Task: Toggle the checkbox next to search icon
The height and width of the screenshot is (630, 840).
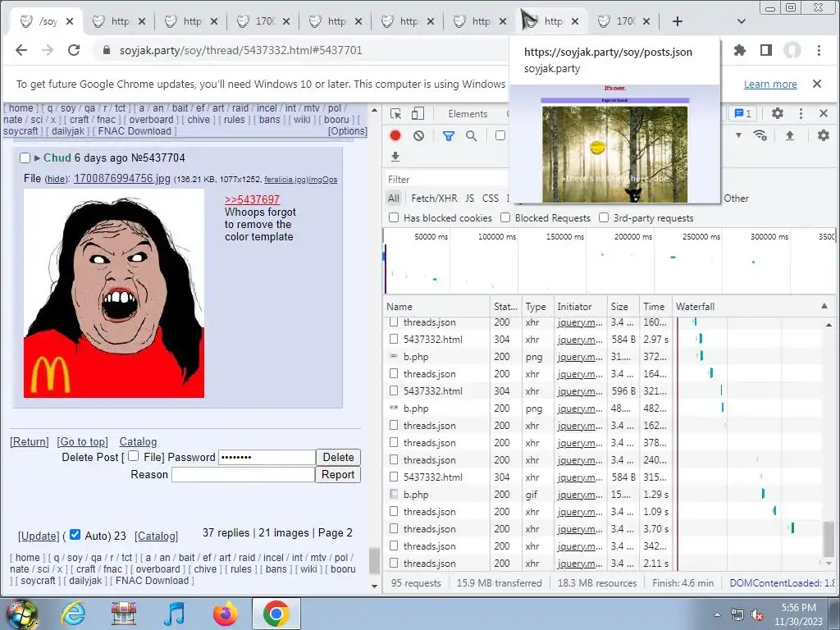Action: [x=500, y=135]
